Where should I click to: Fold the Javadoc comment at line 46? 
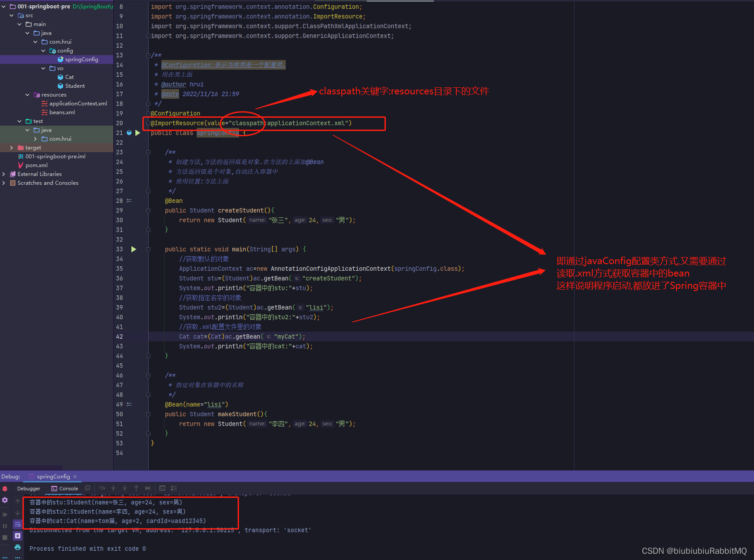[x=148, y=375]
